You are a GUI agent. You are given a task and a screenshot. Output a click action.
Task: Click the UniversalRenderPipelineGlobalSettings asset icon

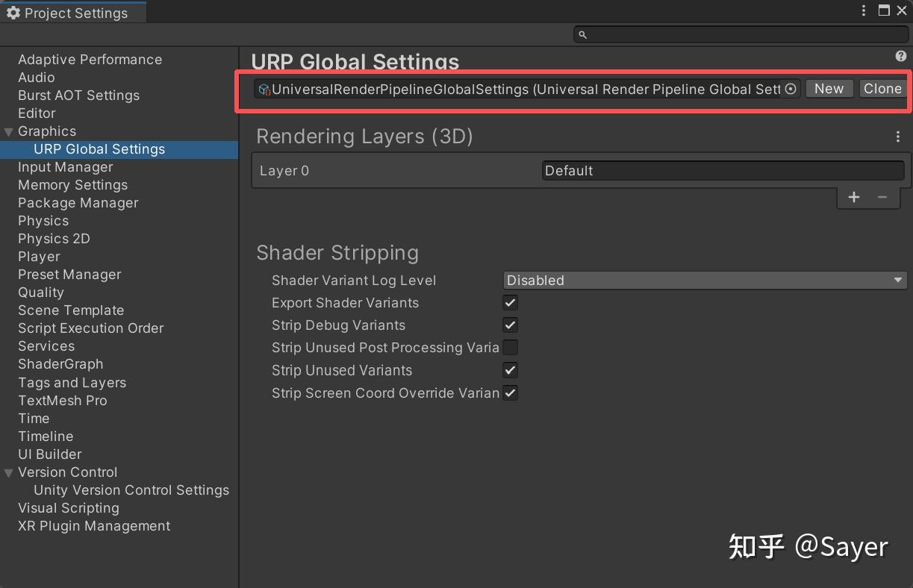(264, 90)
